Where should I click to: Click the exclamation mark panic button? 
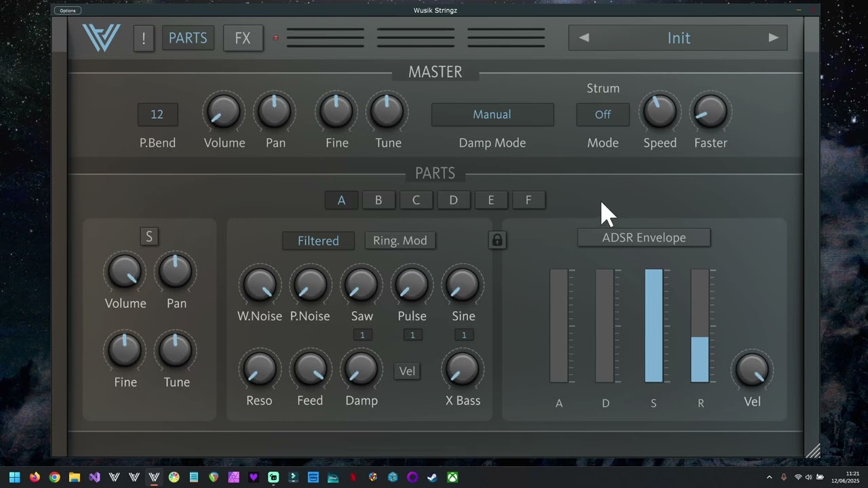tap(144, 38)
